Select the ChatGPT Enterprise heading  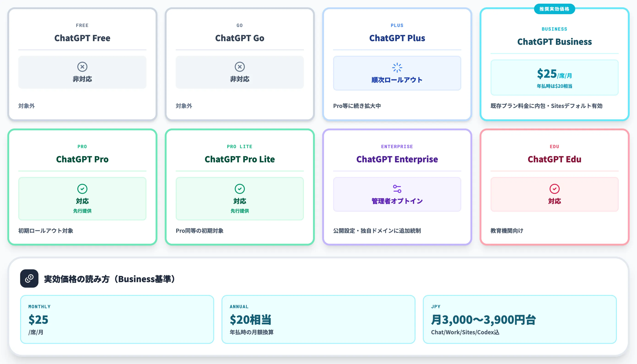(x=397, y=159)
